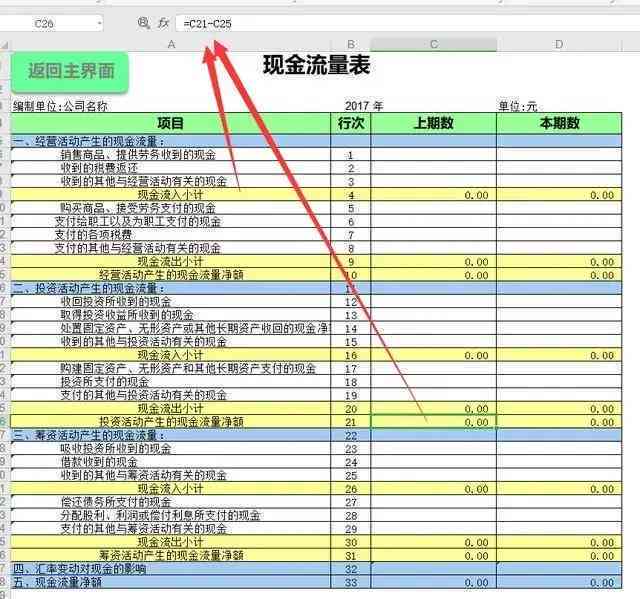640x599 pixels.
Task: Select column A header
Action: pyautogui.click(x=171, y=44)
